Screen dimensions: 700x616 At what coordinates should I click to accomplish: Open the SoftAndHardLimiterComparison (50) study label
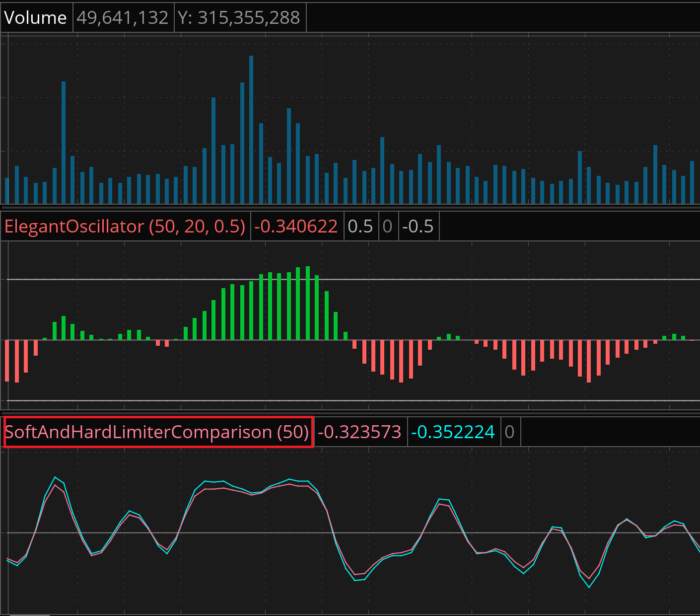tap(157, 432)
